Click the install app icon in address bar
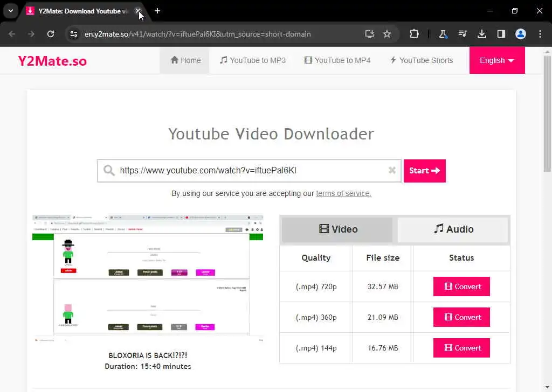This screenshot has width=552, height=392. click(369, 34)
